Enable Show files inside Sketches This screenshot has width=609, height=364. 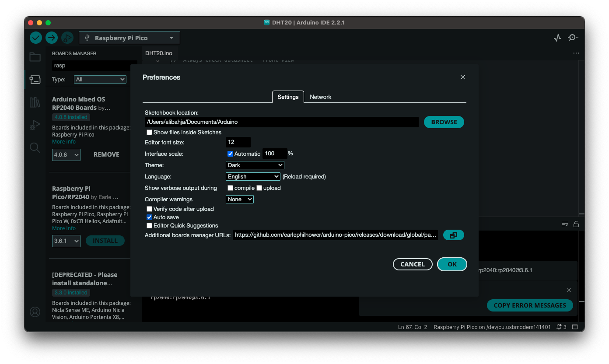pos(149,132)
